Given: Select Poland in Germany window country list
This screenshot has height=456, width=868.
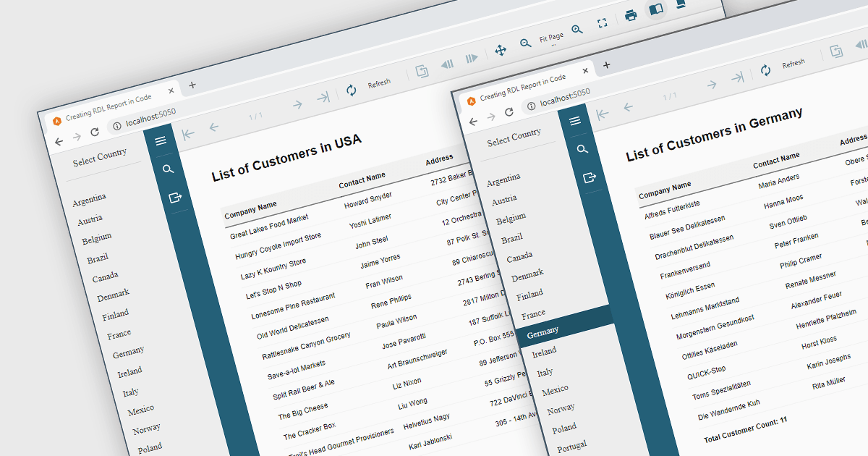Looking at the screenshot, I should (x=564, y=428).
